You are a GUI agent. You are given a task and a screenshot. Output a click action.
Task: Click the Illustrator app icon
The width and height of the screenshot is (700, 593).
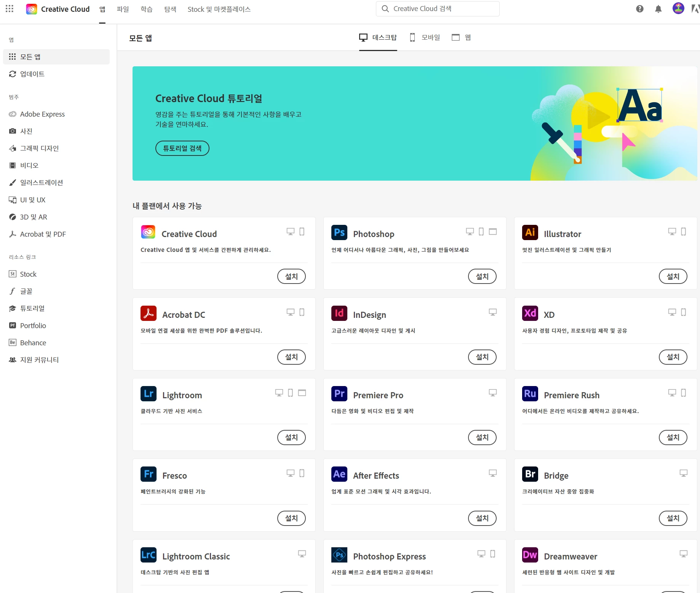[x=530, y=232]
